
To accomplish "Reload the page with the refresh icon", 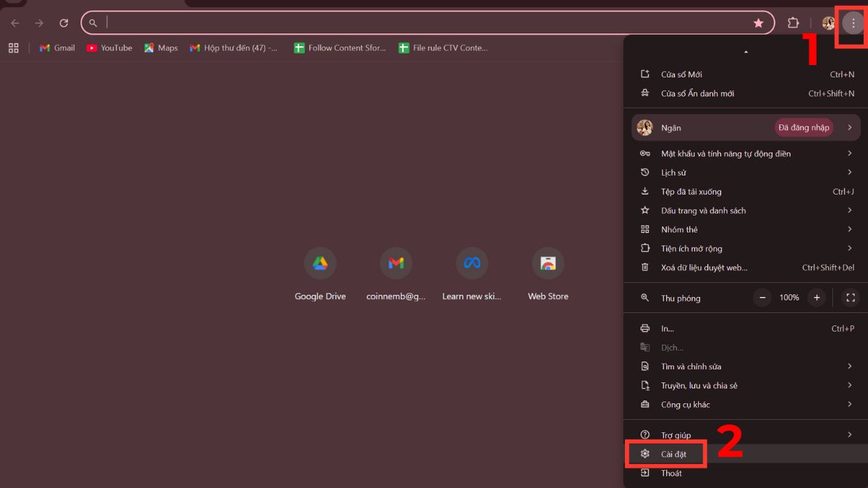I will click(x=64, y=22).
